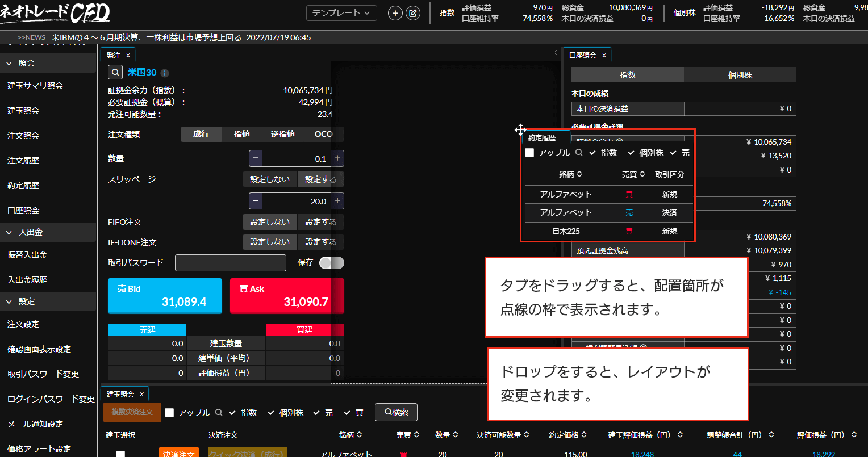Open メール通知設定 from the sidebar
Screen dimensions: 868x457
coord(35,424)
